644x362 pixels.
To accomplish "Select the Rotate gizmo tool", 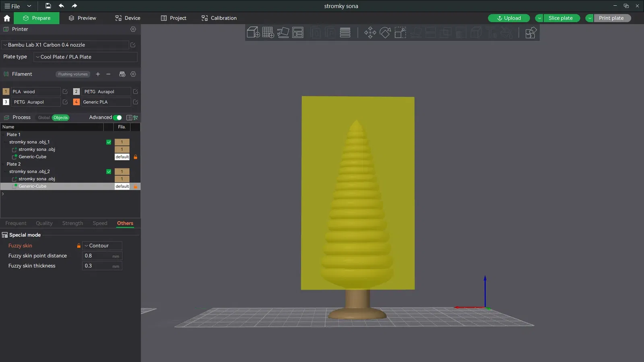I will point(385,32).
